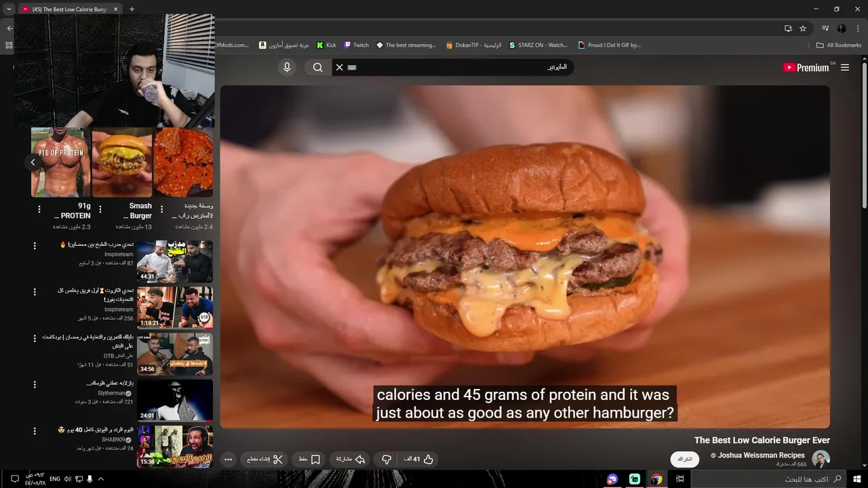The image size is (868, 488).
Task: Open the install/cast icon in address bar
Action: tap(788, 28)
